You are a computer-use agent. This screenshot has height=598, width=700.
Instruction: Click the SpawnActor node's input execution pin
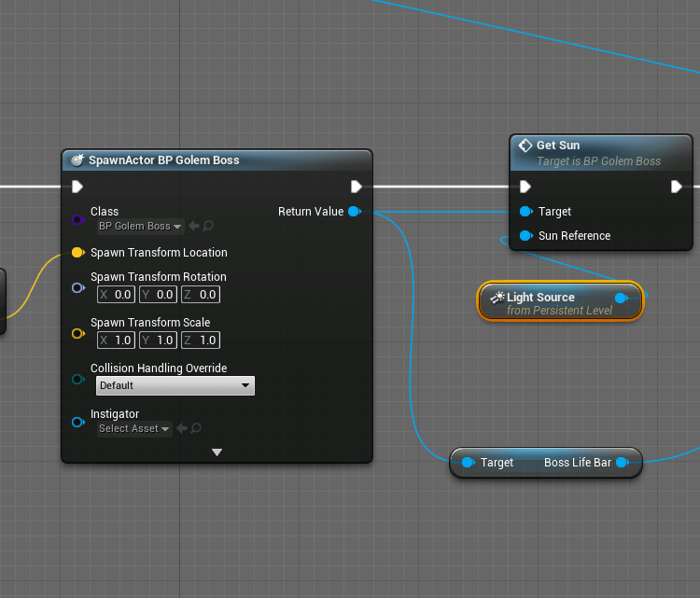tap(78, 187)
